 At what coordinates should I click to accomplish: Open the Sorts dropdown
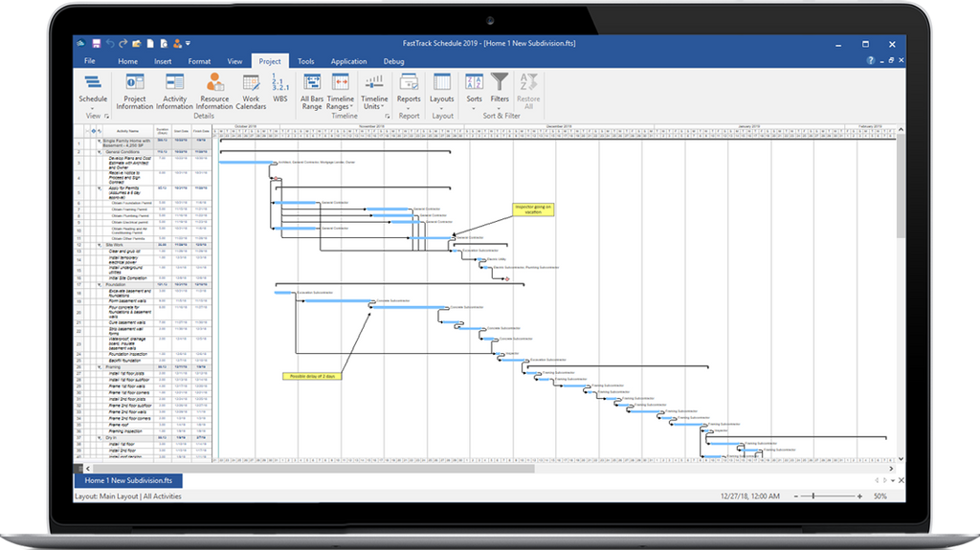click(x=475, y=91)
